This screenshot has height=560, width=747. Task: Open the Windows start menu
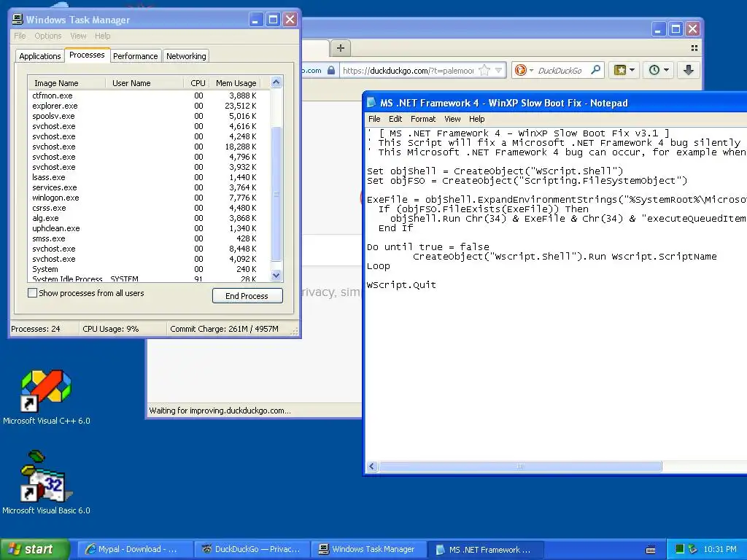pos(35,549)
